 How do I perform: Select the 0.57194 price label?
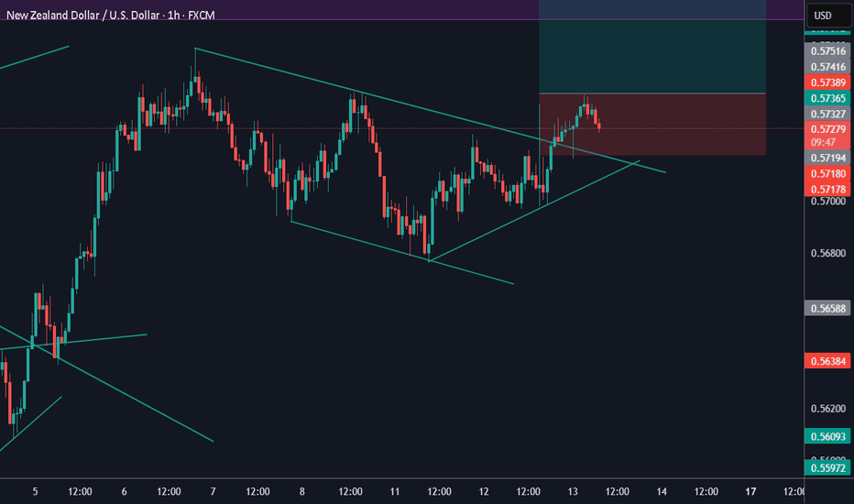[x=827, y=159]
